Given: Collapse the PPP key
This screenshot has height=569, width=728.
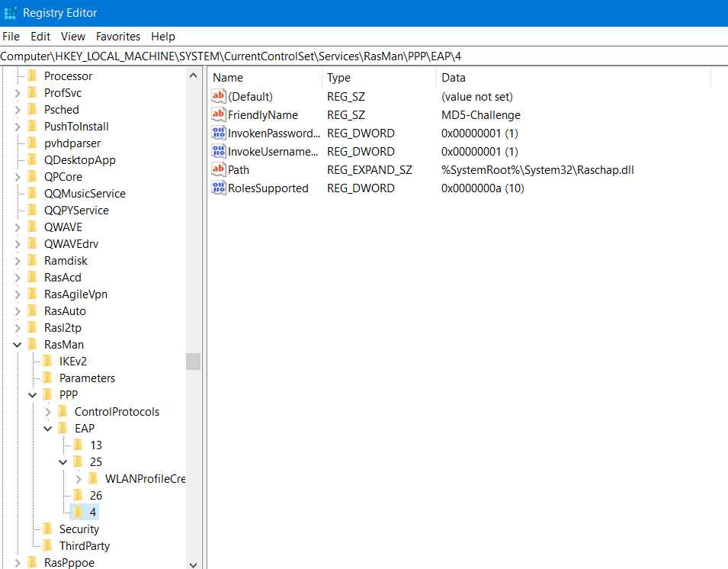Looking at the screenshot, I should (33, 395).
